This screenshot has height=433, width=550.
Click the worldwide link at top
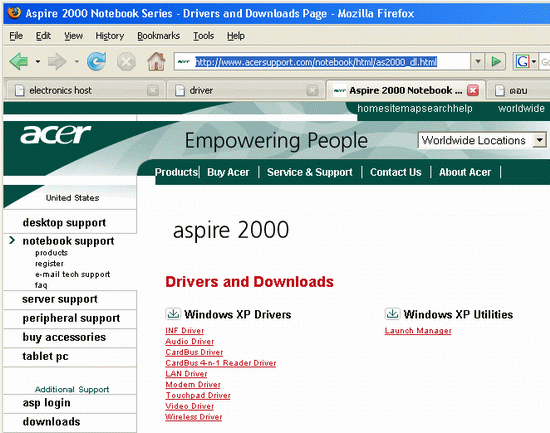coord(521,108)
